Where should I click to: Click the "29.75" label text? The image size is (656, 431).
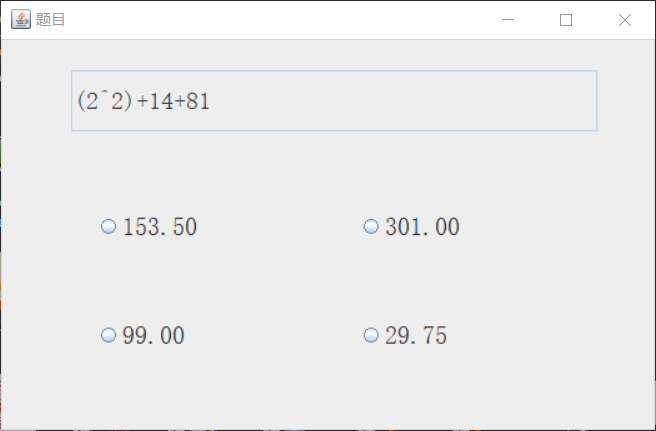416,336
